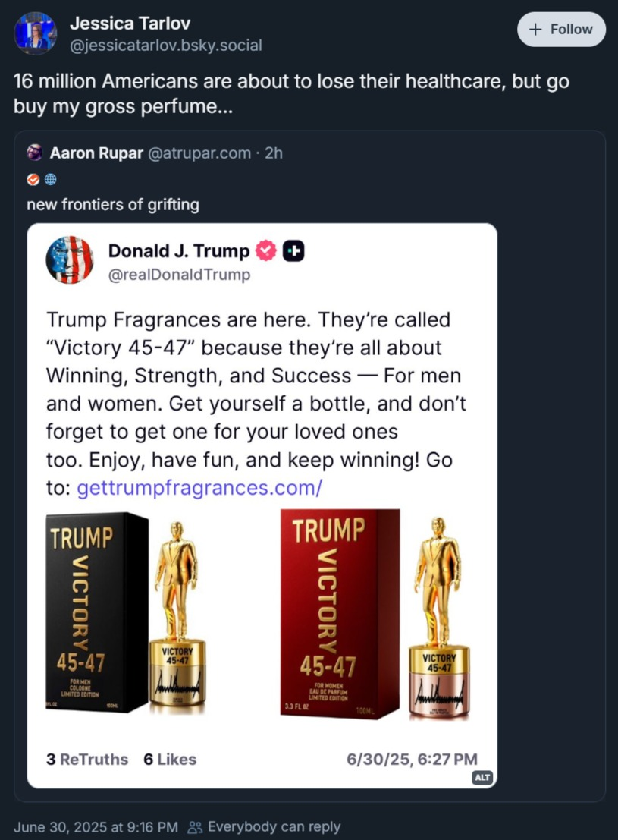The height and width of the screenshot is (840, 618).
Task: Open the @jessicatarlov.bsky.social handle
Action: 166,46
